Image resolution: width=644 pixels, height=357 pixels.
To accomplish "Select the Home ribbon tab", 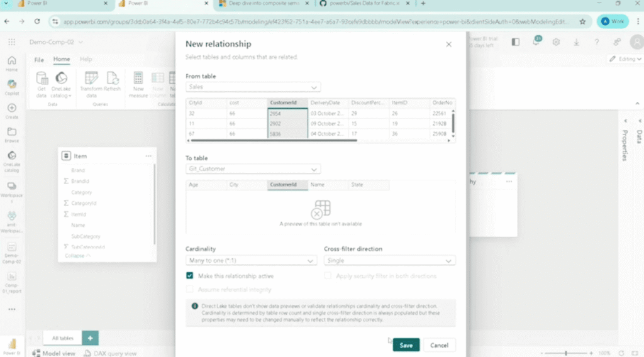I will (x=61, y=59).
